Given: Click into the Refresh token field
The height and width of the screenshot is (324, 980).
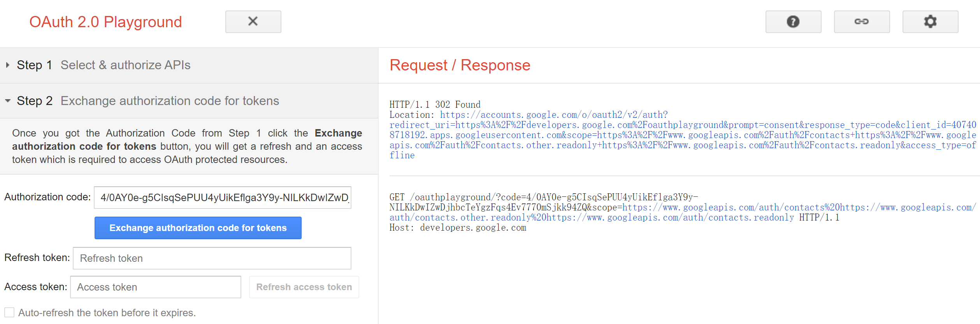Looking at the screenshot, I should (x=212, y=258).
